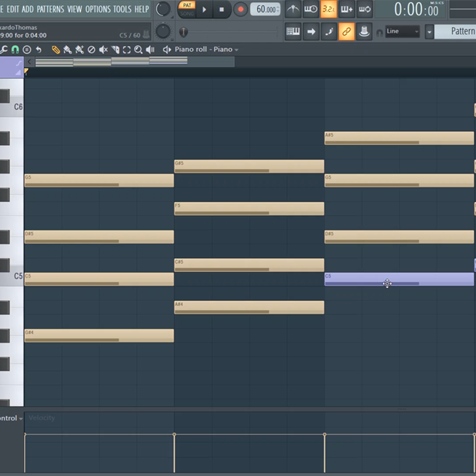Open the ADD menu
The width and height of the screenshot is (476, 476).
pyautogui.click(x=28, y=9)
